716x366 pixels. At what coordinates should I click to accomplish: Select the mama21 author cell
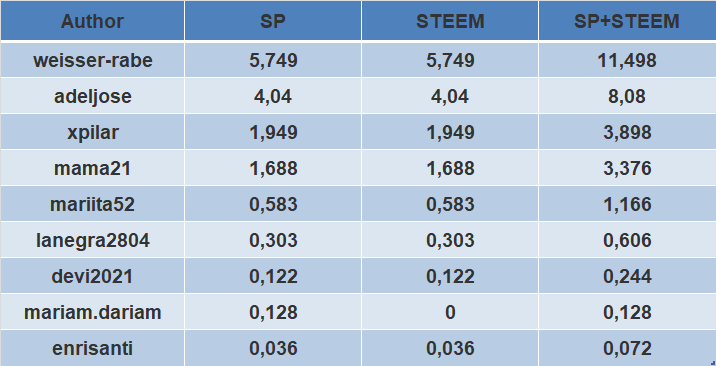tap(92, 168)
